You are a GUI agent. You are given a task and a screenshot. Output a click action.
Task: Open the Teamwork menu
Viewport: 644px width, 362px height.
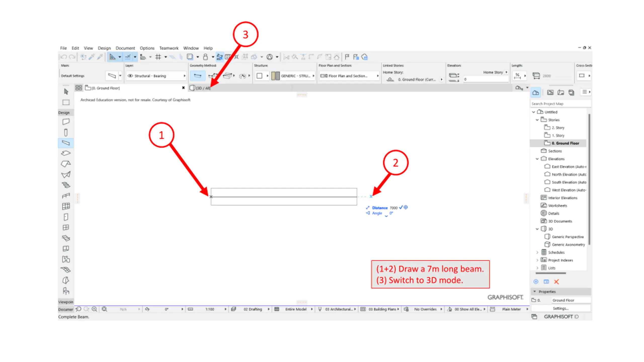(169, 48)
